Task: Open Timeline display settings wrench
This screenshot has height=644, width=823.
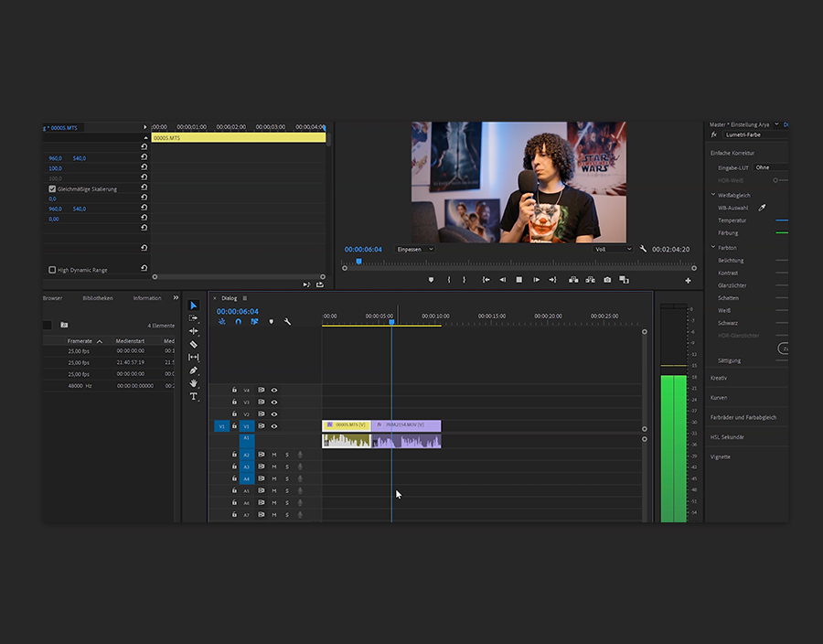Action: tap(288, 322)
